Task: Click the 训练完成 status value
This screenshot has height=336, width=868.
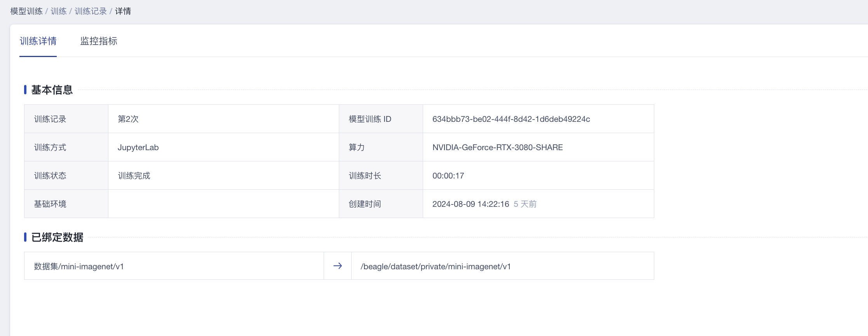Action: tap(134, 176)
